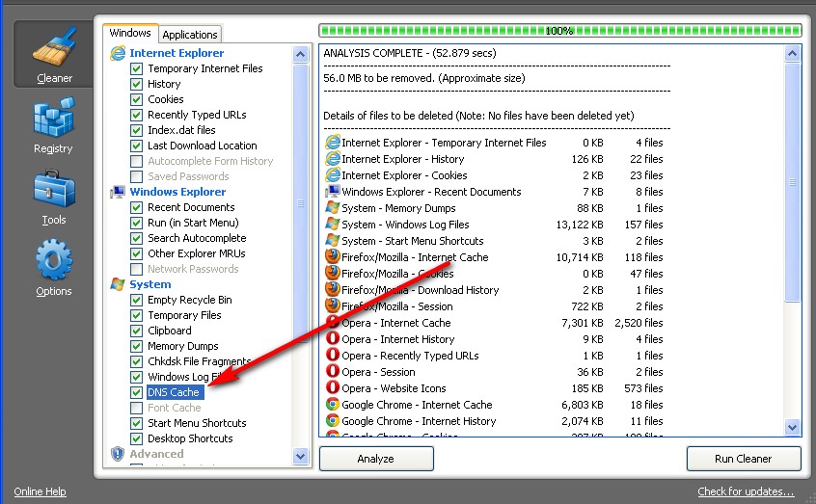This screenshot has height=504, width=816.
Task: Open the Cleaner section broom icon
Action: click(x=54, y=47)
